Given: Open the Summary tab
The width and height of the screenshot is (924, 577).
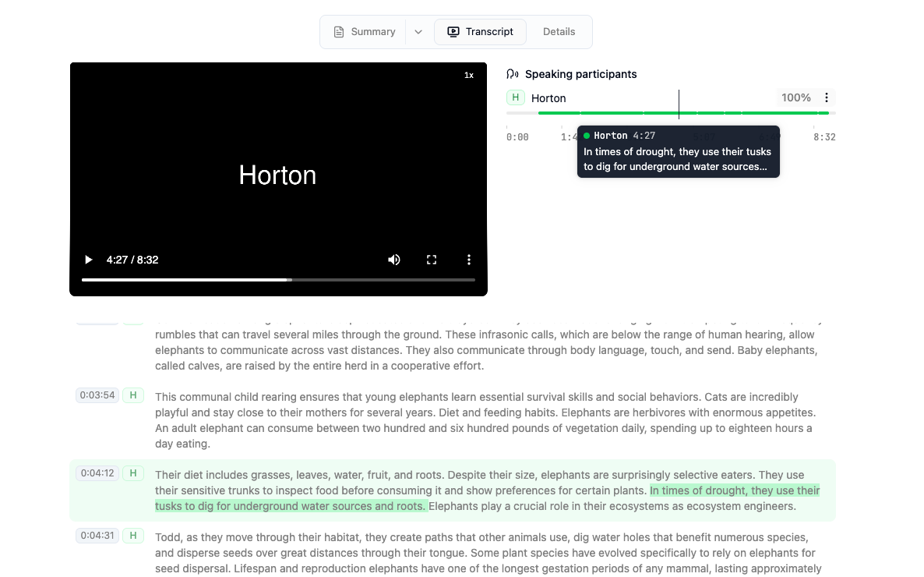Looking at the screenshot, I should (x=364, y=32).
